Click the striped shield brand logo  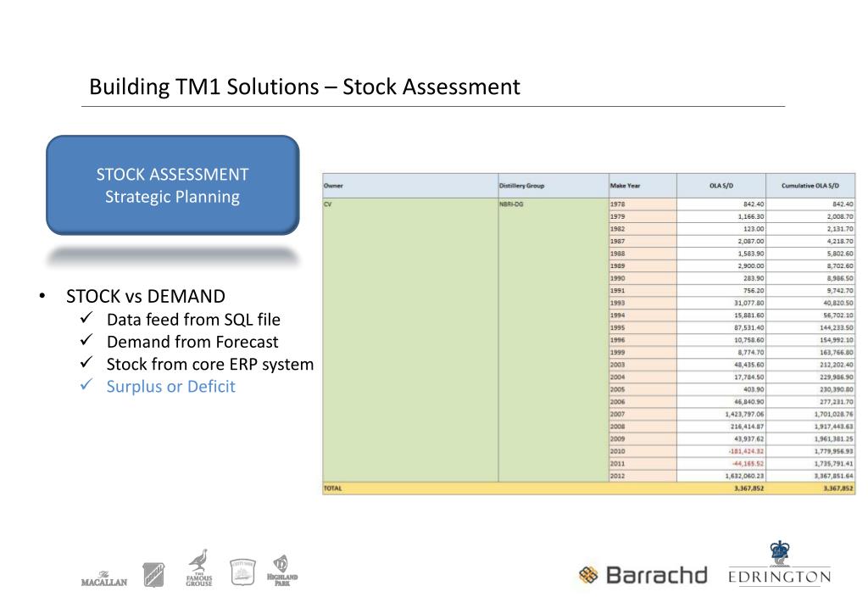pyautogui.click(x=153, y=575)
